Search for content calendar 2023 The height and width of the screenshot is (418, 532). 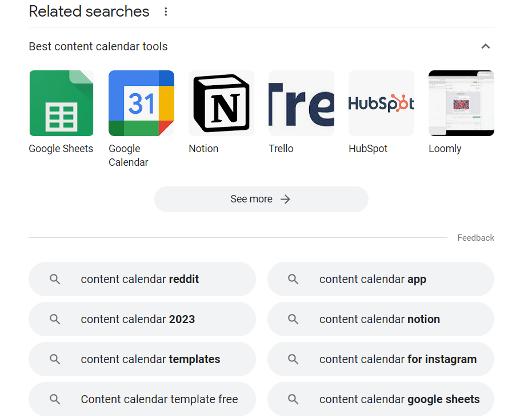[x=142, y=319]
